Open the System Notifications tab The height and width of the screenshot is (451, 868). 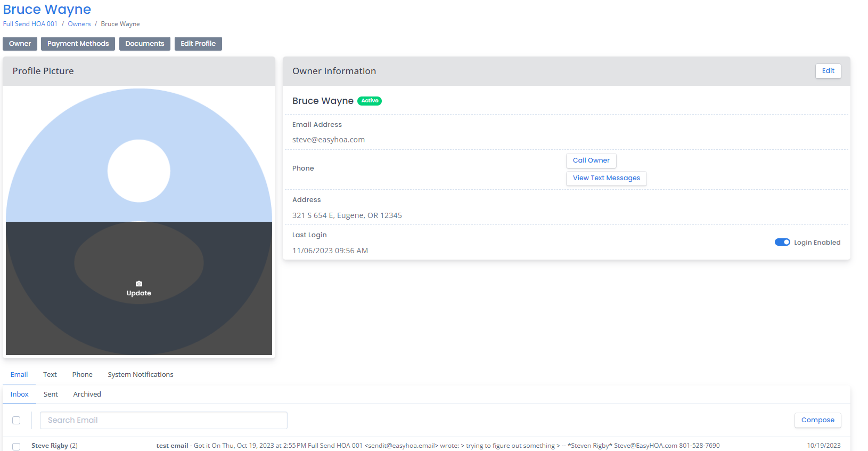[141, 375]
